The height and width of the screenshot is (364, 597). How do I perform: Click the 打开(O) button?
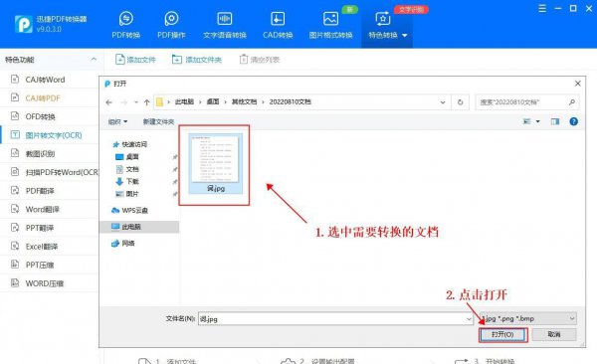502,334
